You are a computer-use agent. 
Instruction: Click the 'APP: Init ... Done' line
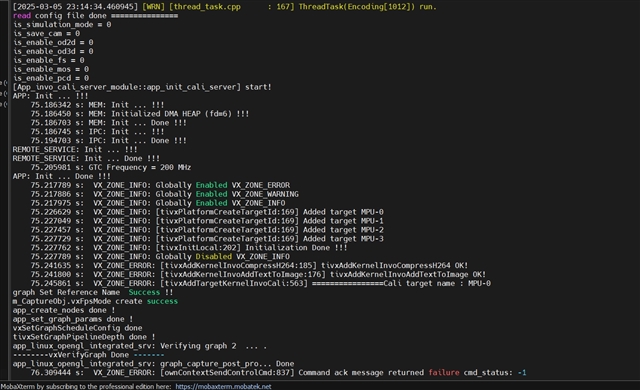pos(62,176)
